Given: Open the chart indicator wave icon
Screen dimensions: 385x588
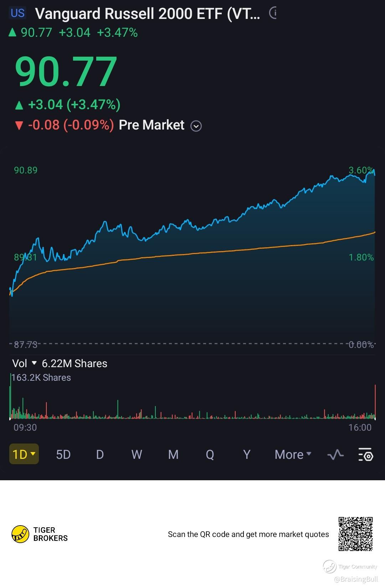Looking at the screenshot, I should [x=335, y=455].
